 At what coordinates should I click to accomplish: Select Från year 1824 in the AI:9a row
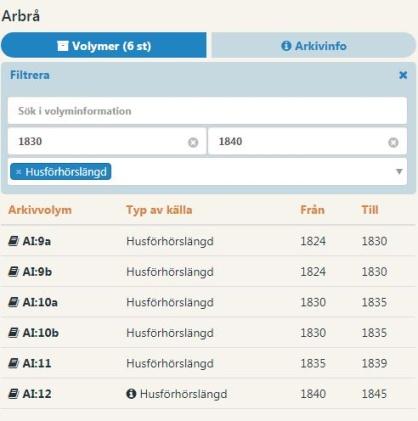pyautogui.click(x=313, y=241)
